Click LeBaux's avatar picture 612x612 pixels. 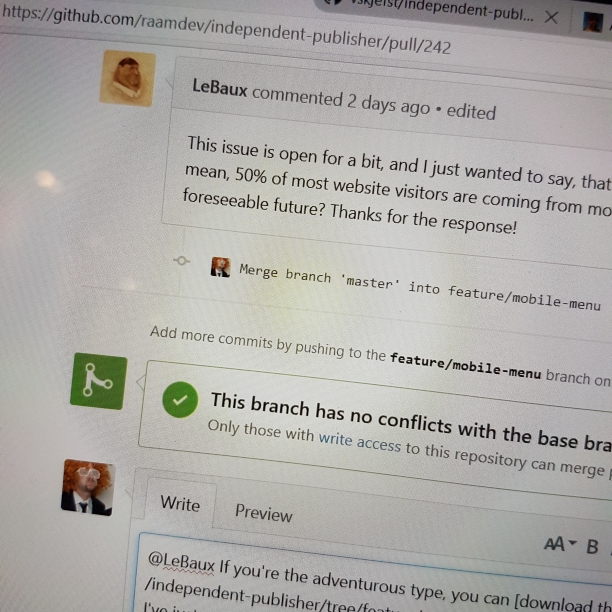click(128, 78)
